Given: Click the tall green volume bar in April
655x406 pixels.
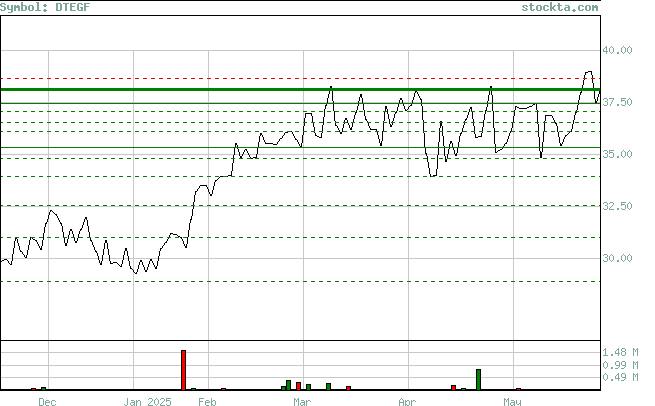Looking at the screenshot, I should pos(478,380).
